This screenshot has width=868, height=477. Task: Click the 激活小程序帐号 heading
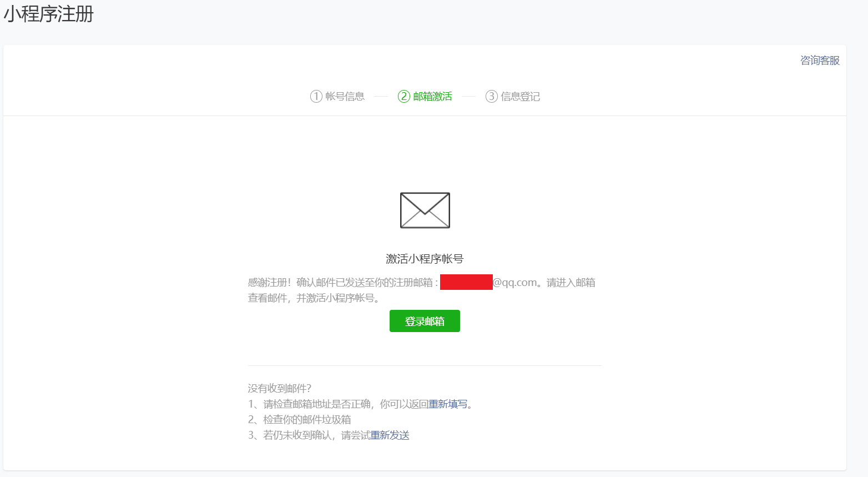(x=425, y=258)
